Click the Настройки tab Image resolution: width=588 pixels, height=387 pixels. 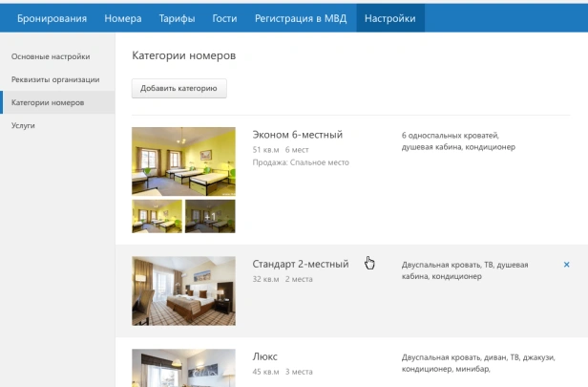click(389, 18)
